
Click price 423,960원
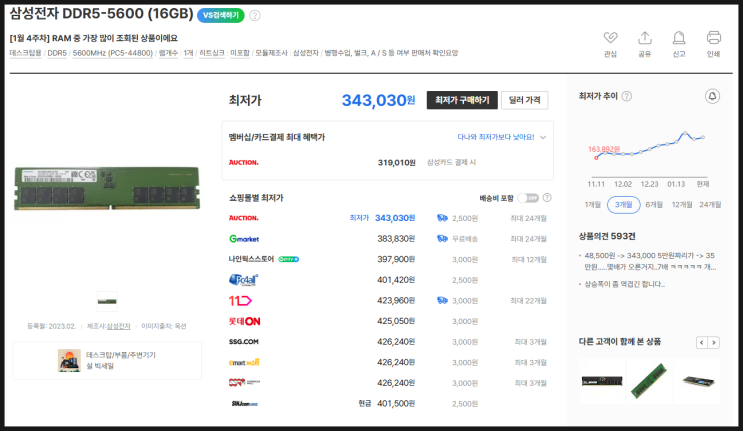coord(396,301)
